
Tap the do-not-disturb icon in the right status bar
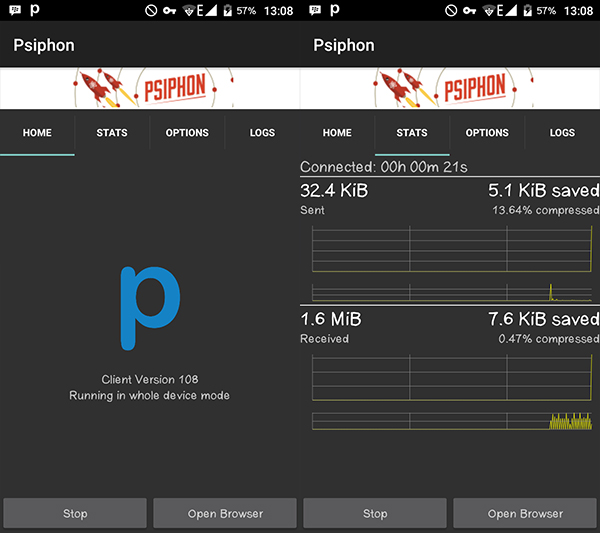click(451, 10)
